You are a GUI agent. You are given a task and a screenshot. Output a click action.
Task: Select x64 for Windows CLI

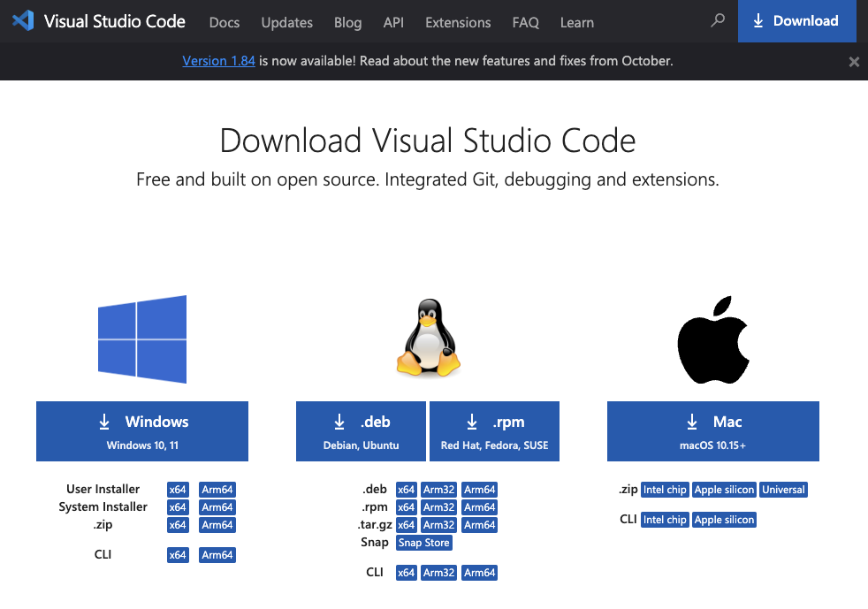click(x=178, y=555)
